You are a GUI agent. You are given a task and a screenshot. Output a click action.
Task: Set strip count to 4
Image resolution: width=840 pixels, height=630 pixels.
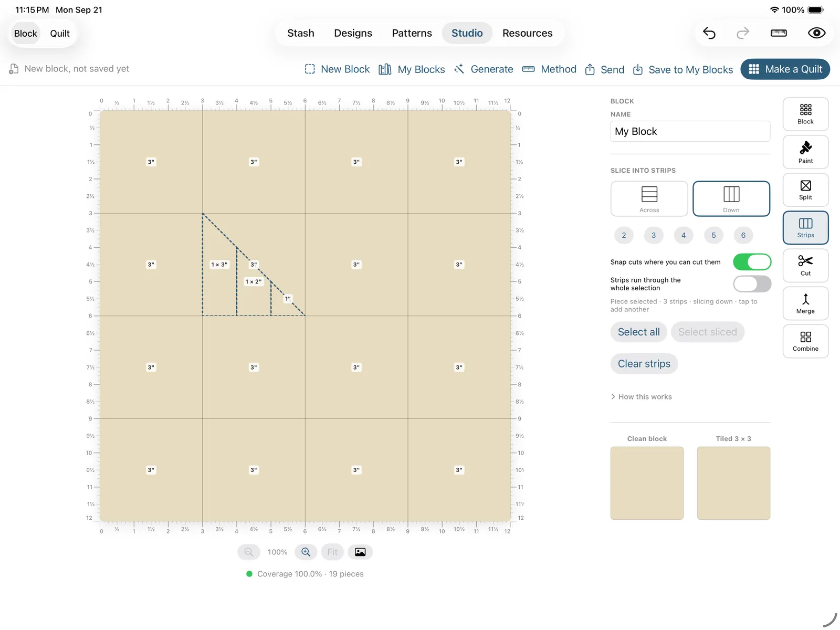click(683, 235)
